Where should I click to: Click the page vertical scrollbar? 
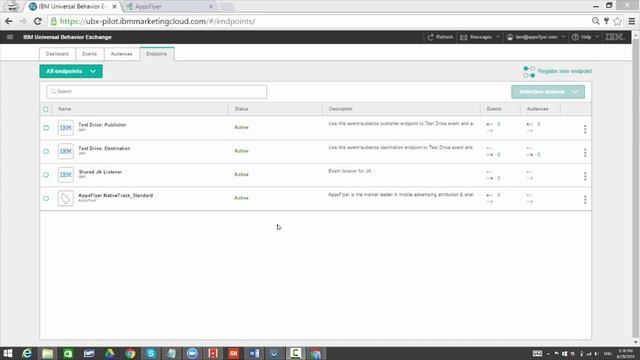pyautogui.click(x=636, y=190)
